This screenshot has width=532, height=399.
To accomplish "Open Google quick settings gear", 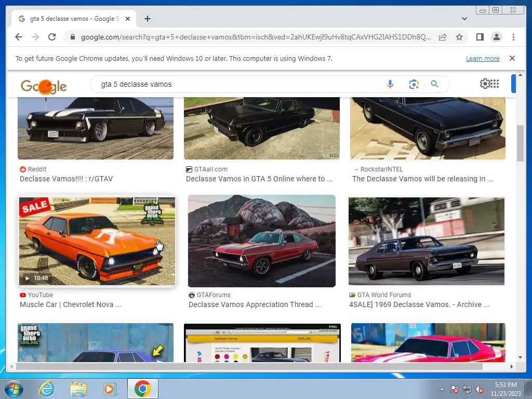I will pyautogui.click(x=485, y=84).
